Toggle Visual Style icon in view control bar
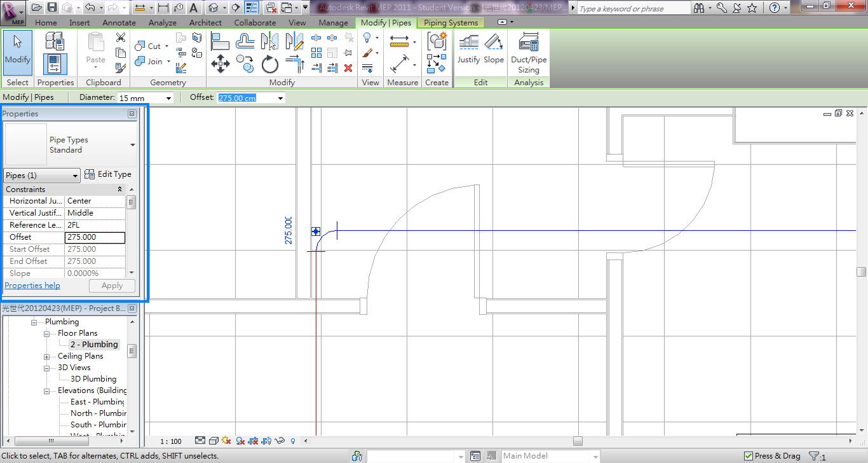This screenshot has width=868, height=463. (214, 441)
